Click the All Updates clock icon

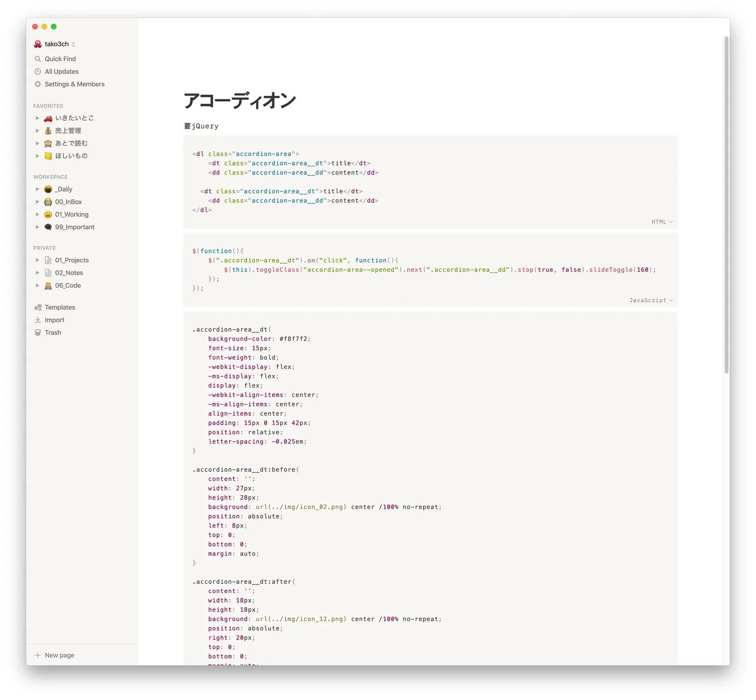[38, 71]
